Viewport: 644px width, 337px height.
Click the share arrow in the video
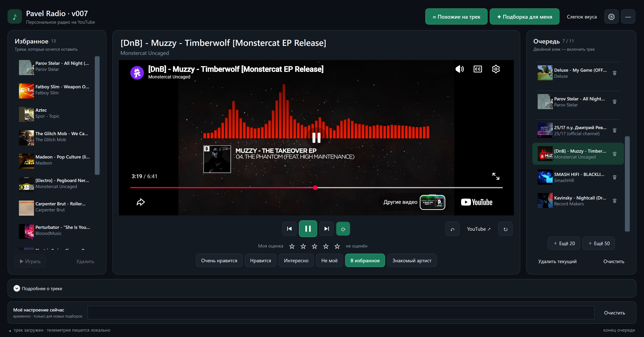coord(141,202)
